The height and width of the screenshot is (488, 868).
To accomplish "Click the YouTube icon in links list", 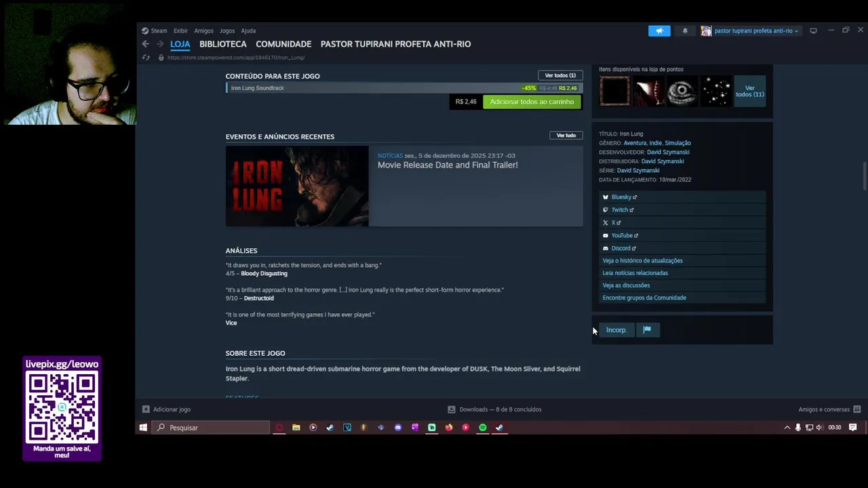I will coord(606,236).
